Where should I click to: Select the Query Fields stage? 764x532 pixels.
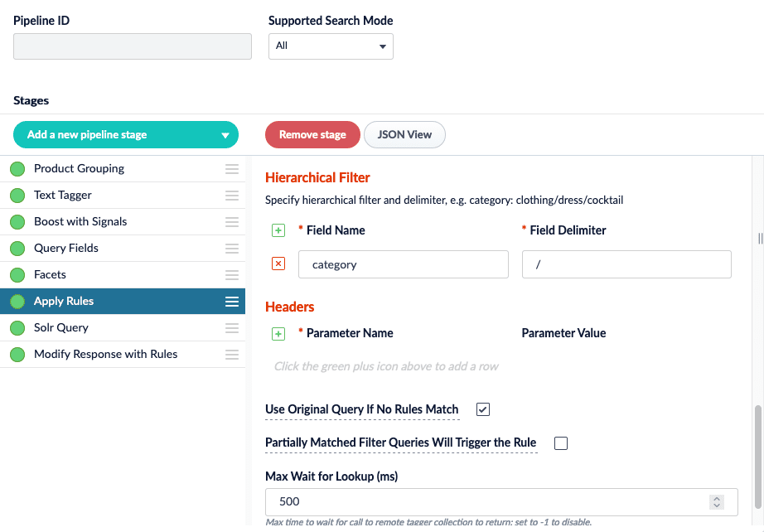(66, 249)
